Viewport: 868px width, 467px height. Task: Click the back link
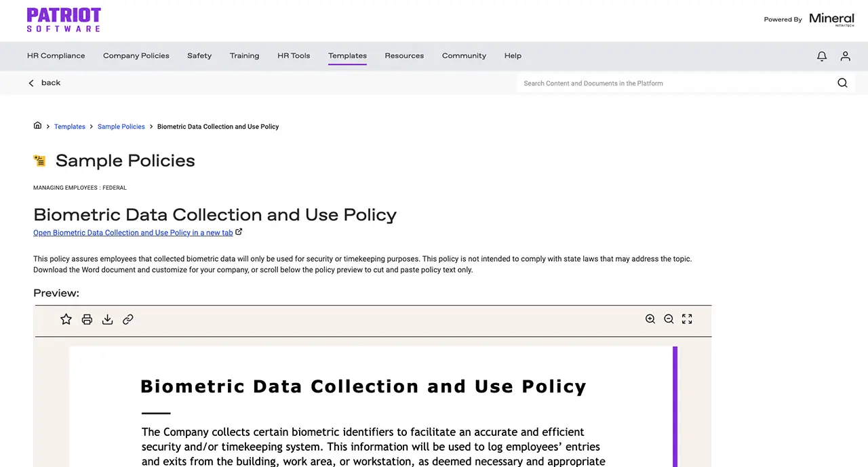coord(51,83)
